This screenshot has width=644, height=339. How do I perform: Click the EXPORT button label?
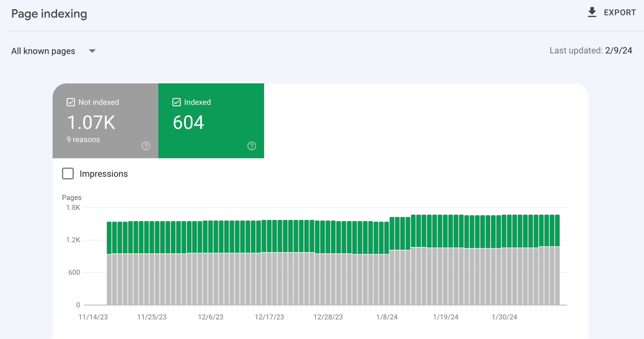coord(620,13)
